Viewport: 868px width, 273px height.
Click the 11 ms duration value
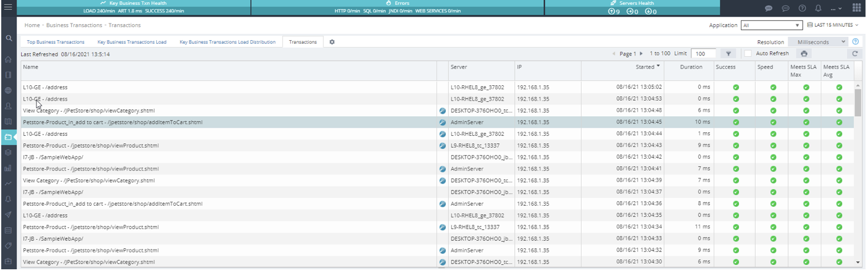click(x=703, y=227)
